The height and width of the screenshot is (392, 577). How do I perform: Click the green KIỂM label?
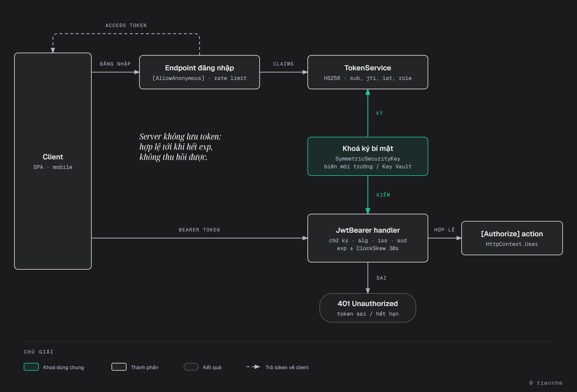[383, 195]
